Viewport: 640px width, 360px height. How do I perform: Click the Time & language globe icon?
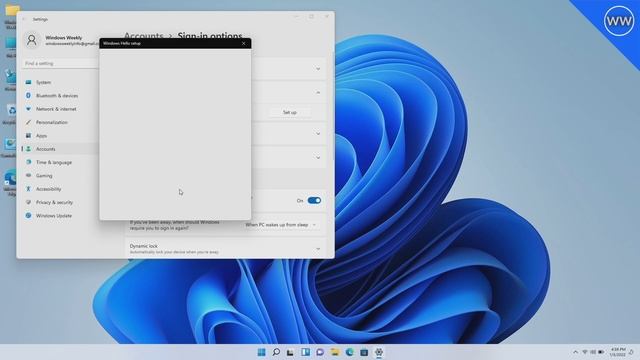point(28,162)
